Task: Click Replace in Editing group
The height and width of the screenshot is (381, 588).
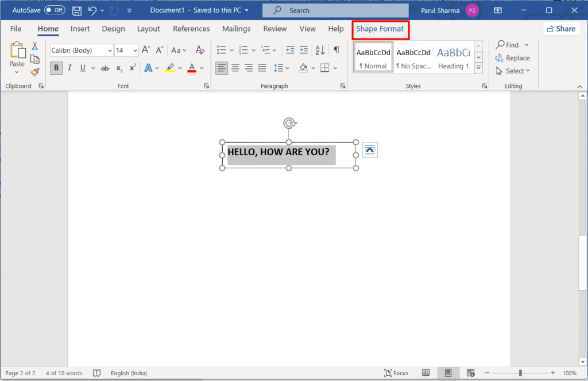Action: 512,58
